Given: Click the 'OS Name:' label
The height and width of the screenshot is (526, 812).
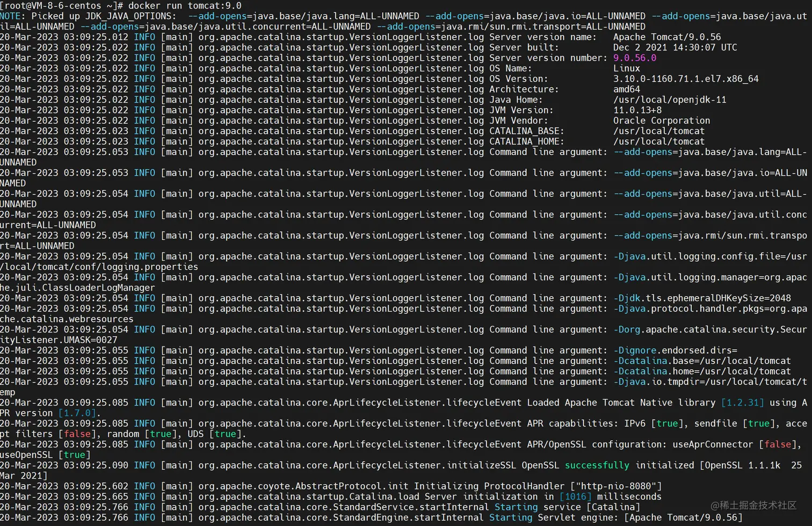Looking at the screenshot, I should pos(511,68).
